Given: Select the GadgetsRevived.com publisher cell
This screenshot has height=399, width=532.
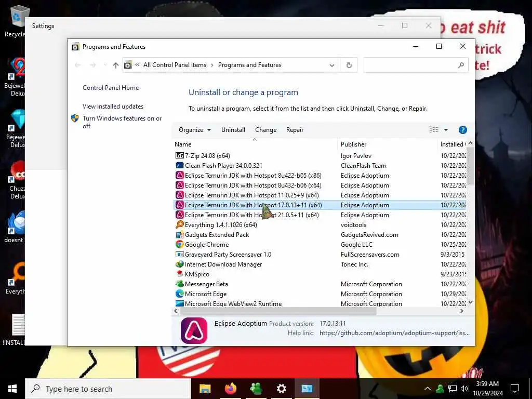Looking at the screenshot, I should point(369,235).
